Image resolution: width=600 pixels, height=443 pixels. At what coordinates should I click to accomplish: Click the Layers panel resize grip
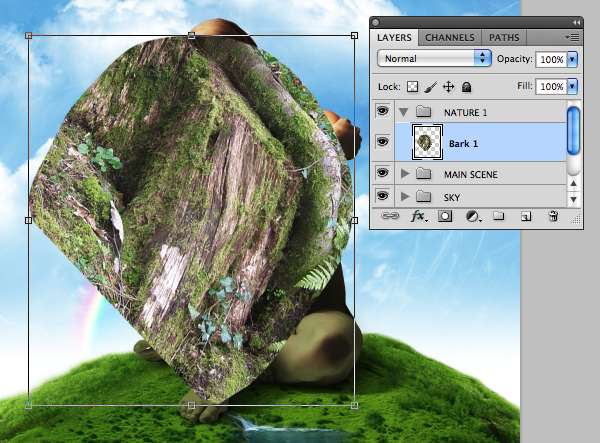tap(576, 219)
